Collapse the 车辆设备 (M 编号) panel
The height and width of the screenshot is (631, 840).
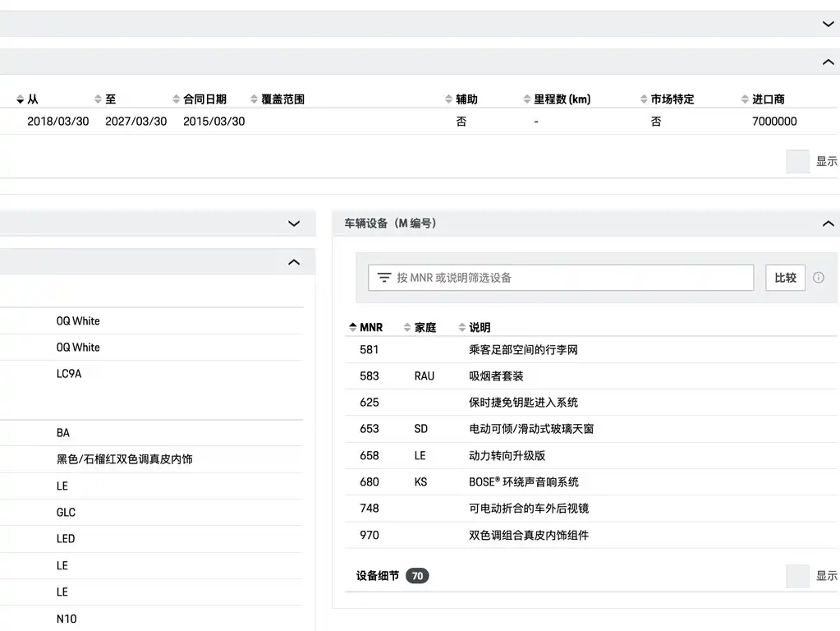[x=828, y=223]
